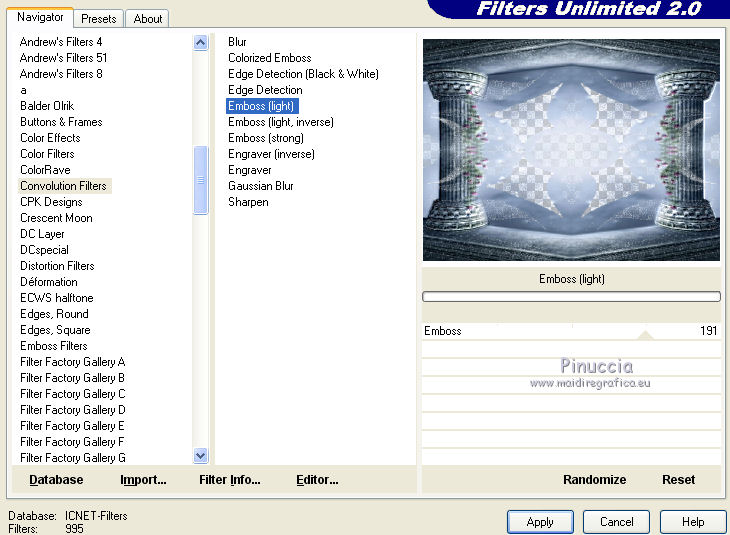Select DCspecial category

coord(44,250)
